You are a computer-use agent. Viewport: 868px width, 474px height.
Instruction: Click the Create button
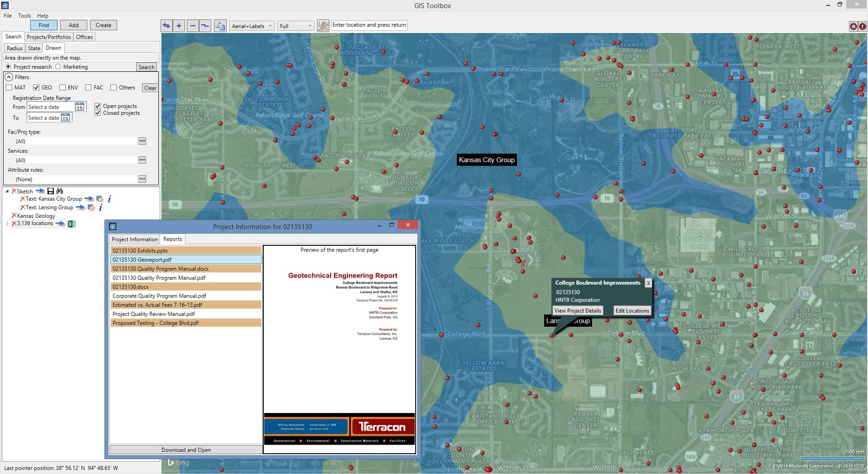pyautogui.click(x=104, y=25)
